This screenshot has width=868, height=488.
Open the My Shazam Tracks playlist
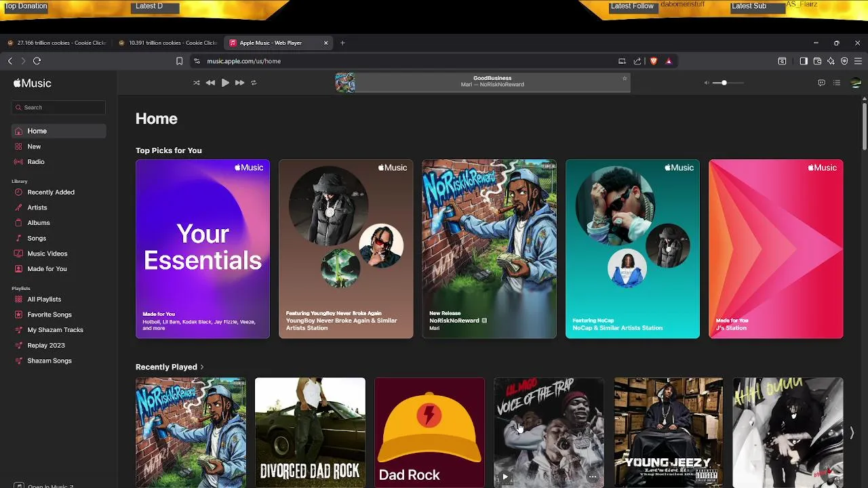click(59, 329)
